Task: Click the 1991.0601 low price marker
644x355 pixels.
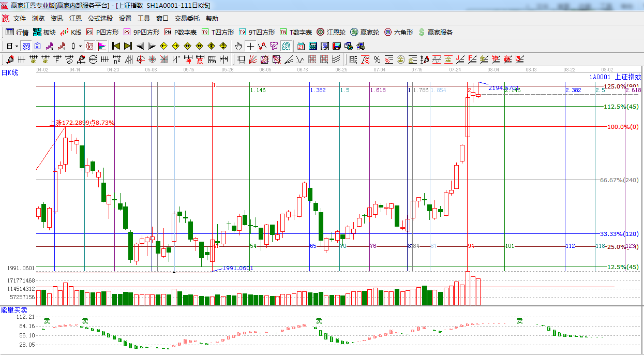Action: [x=237, y=268]
